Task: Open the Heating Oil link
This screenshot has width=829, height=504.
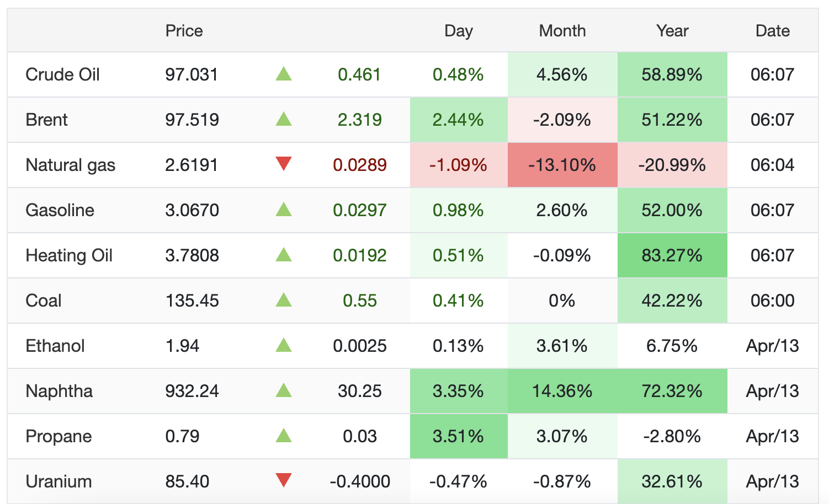Action: (69, 255)
